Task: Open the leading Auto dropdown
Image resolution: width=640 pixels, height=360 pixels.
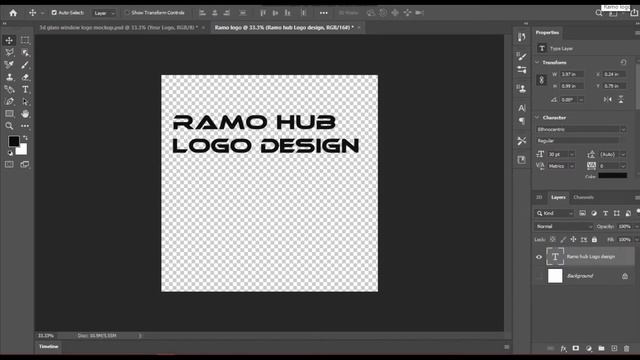Action: tap(623, 155)
